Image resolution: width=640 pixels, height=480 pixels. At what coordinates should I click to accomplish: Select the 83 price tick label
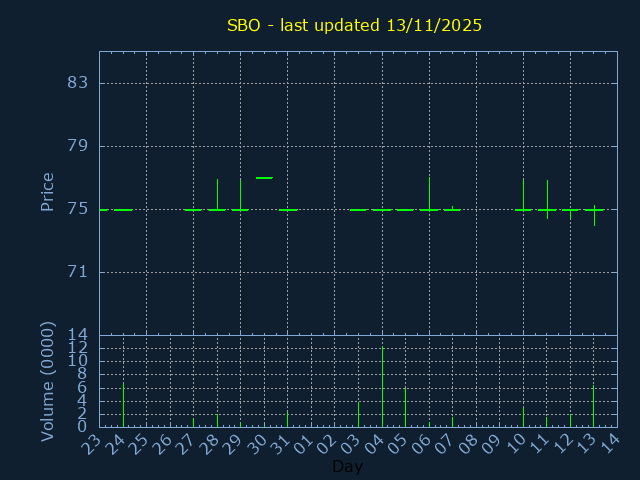pyautogui.click(x=78, y=82)
